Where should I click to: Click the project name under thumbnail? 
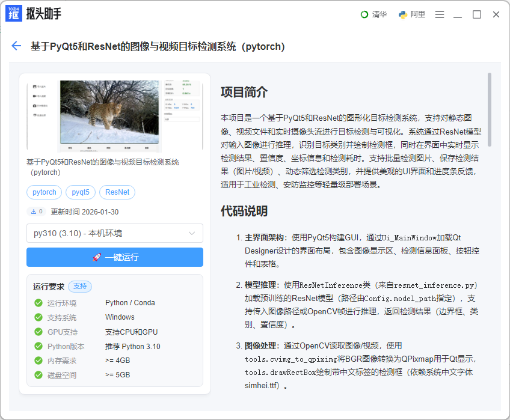click(103, 167)
